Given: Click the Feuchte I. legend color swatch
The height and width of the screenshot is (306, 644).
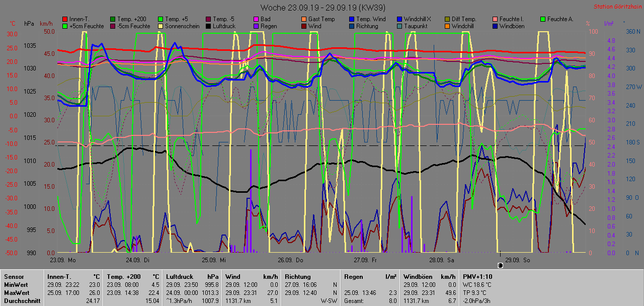Looking at the screenshot, I should tap(495, 19).
